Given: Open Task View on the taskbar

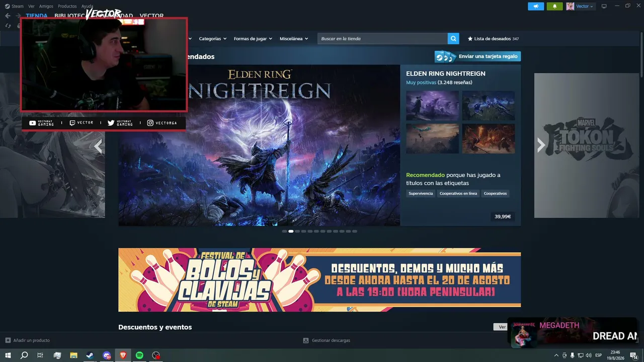Looking at the screenshot, I should point(40,355).
